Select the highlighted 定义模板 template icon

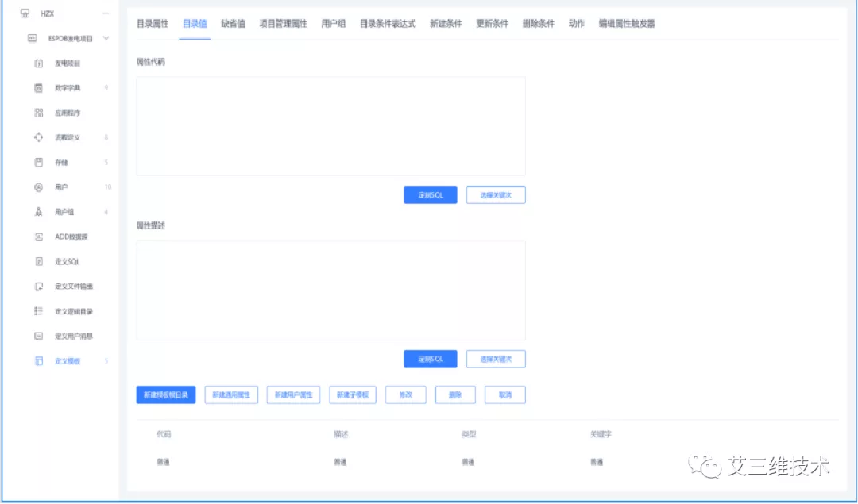[x=38, y=361]
